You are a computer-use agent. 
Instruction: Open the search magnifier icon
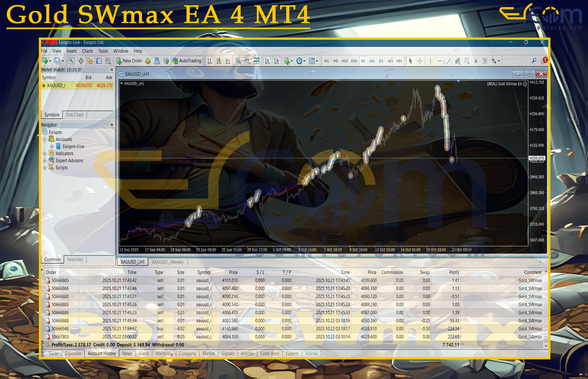click(x=534, y=61)
